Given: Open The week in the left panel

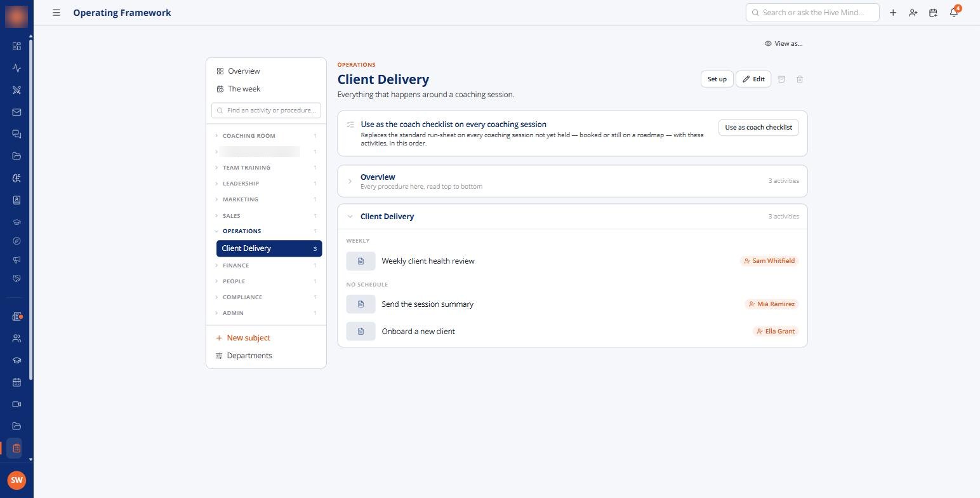Looking at the screenshot, I should 239,89.
